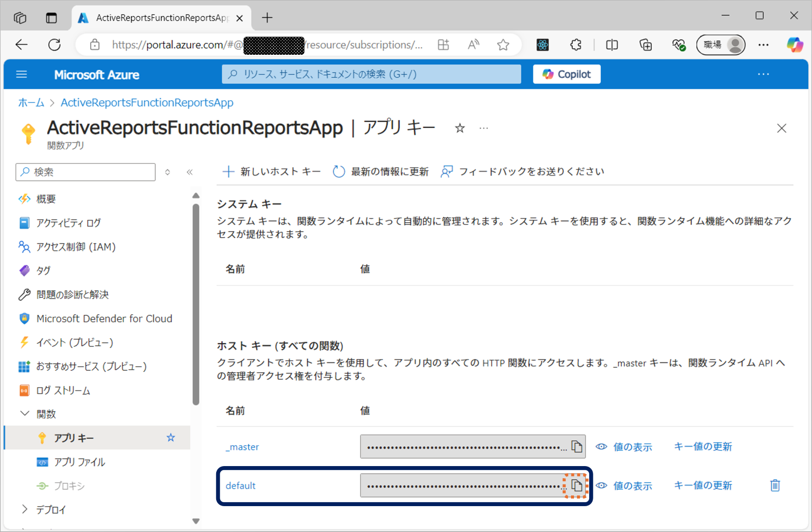The image size is (812, 532).
Task: Go back with browser back arrow
Action: pyautogui.click(x=21, y=45)
